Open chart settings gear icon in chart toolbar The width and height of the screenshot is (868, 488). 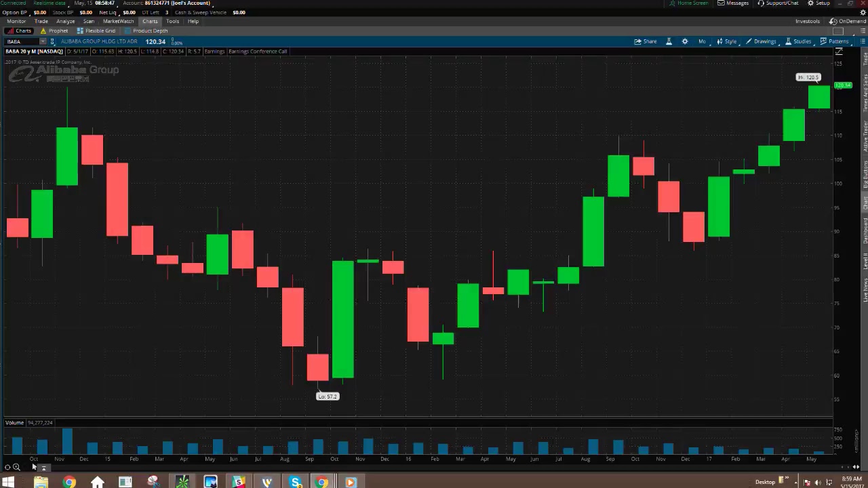click(685, 41)
